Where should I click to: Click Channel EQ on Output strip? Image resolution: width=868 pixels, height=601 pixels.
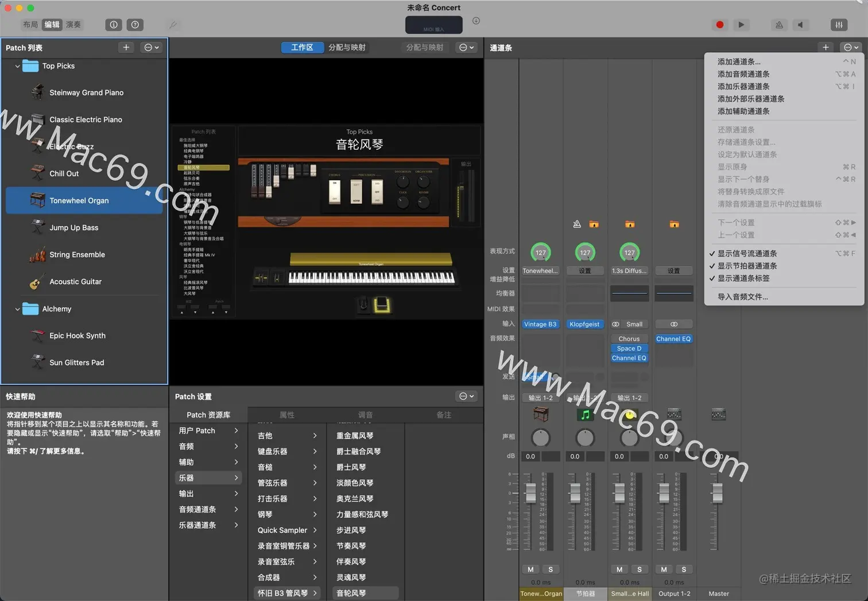pos(673,339)
